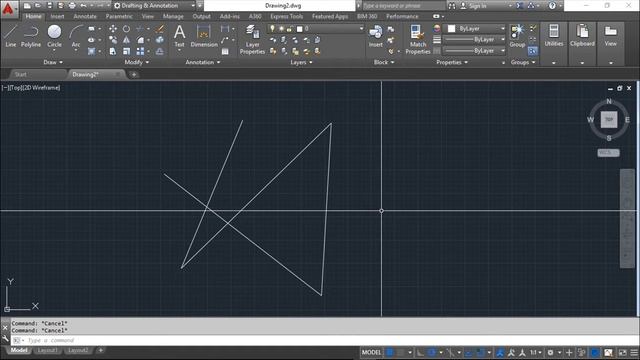Open the Insert ribbon tab
640x360 pixels.
click(x=58, y=16)
